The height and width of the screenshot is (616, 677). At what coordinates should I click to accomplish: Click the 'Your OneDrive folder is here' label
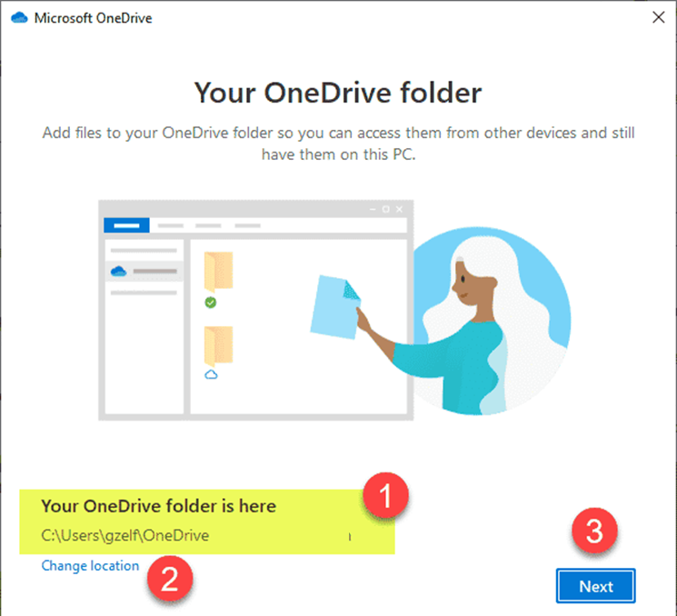(158, 506)
